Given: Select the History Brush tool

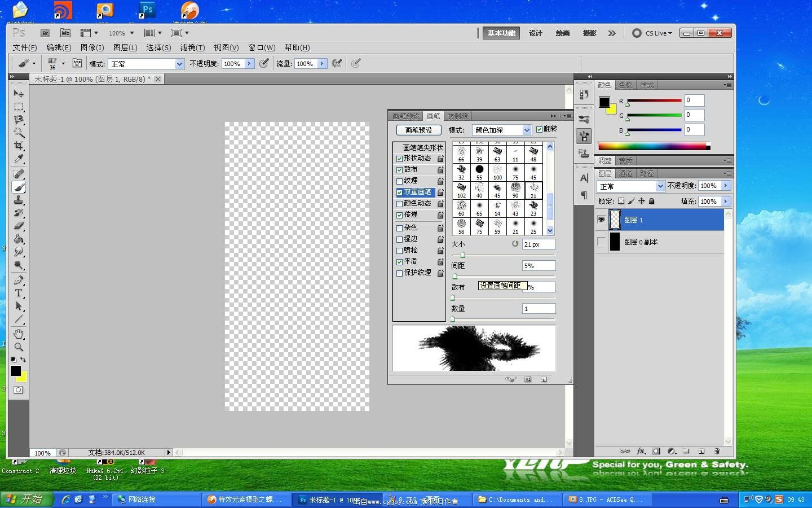Looking at the screenshot, I should pos(19,213).
